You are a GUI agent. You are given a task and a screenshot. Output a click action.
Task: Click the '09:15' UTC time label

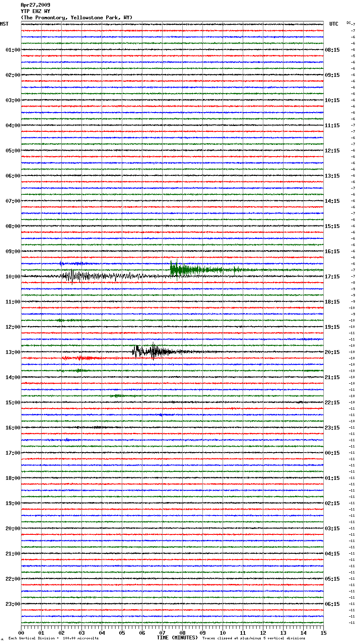(332, 75)
